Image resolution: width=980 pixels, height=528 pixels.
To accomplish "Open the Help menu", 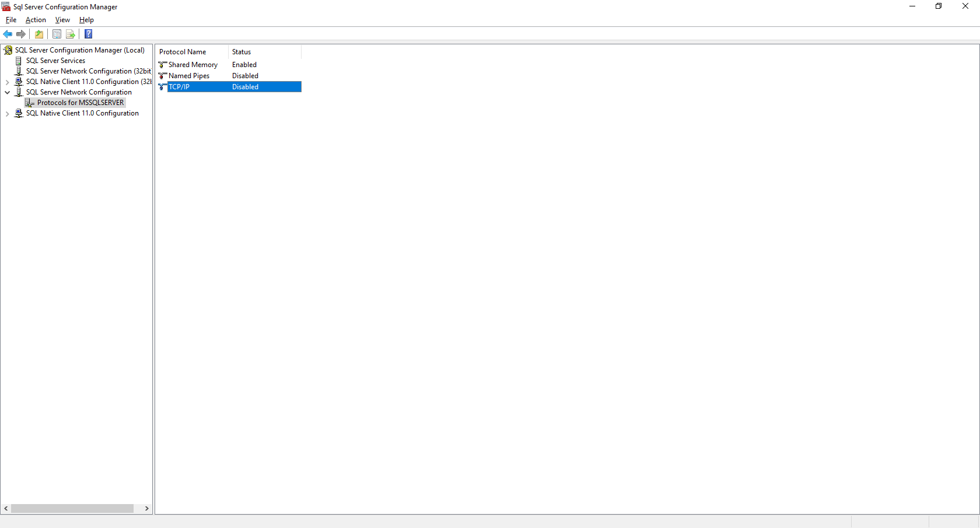I will click(86, 20).
